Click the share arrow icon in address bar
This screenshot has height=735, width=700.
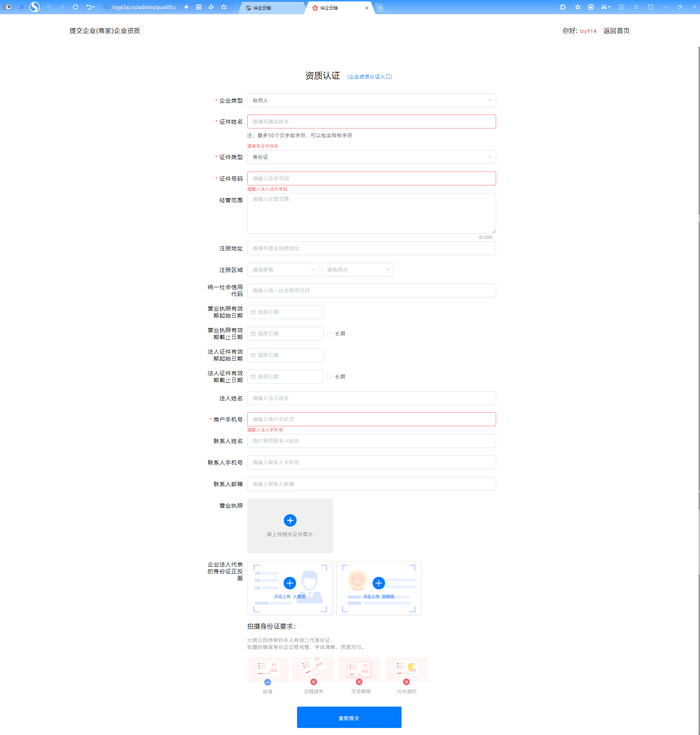211,7
